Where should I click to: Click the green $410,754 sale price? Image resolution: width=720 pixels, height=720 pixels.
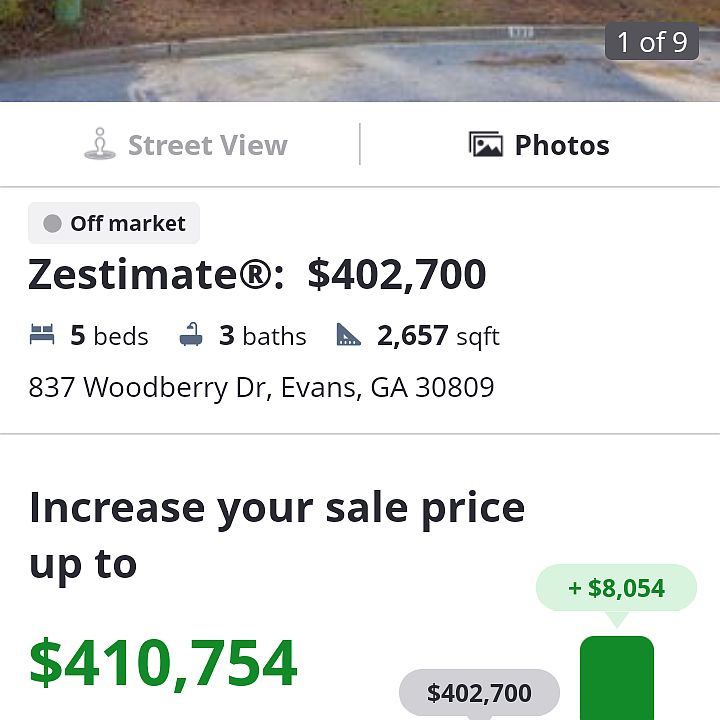(x=163, y=662)
